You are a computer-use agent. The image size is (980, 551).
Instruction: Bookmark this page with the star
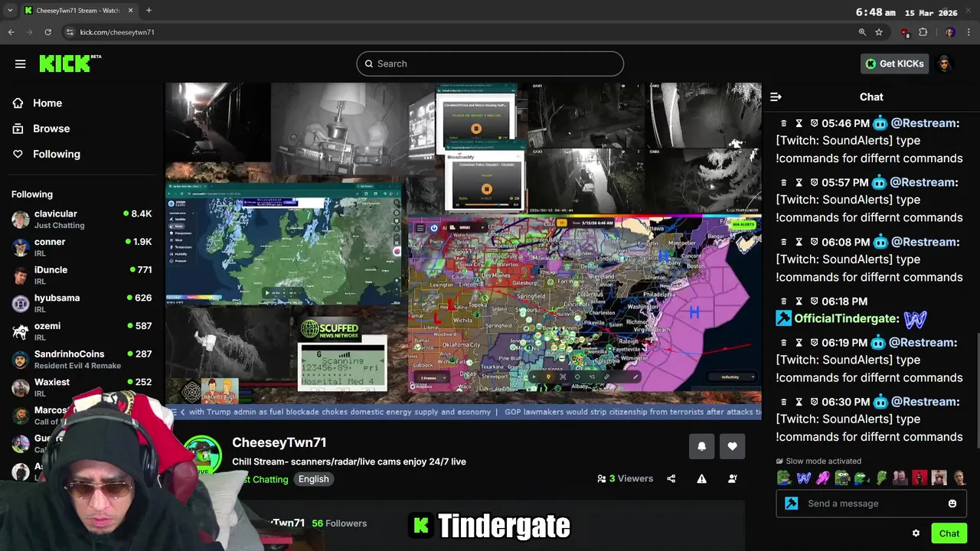coord(879,32)
